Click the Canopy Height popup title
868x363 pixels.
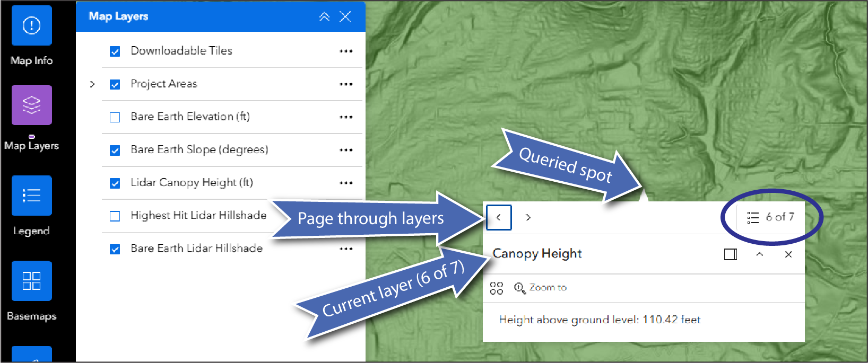click(x=537, y=254)
